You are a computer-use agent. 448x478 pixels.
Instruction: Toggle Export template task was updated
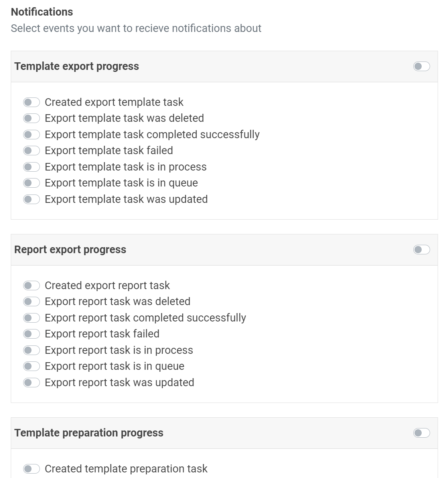[x=32, y=199]
